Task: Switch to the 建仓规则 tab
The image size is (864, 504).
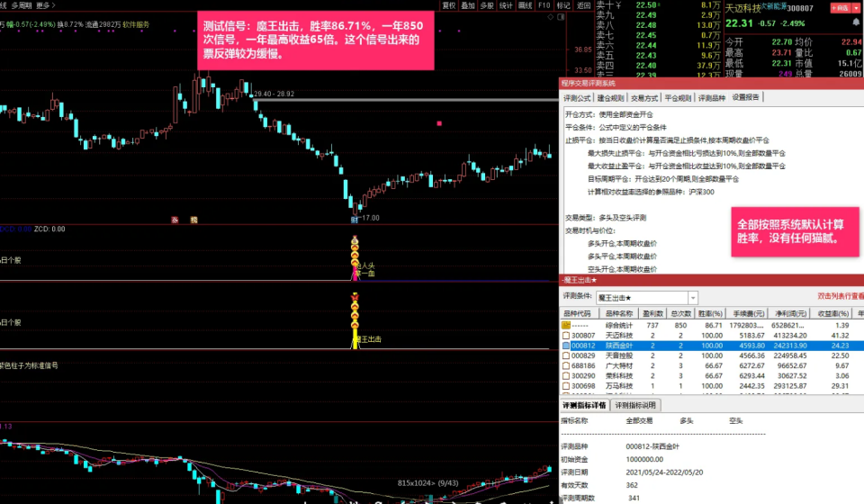Action: (x=610, y=97)
